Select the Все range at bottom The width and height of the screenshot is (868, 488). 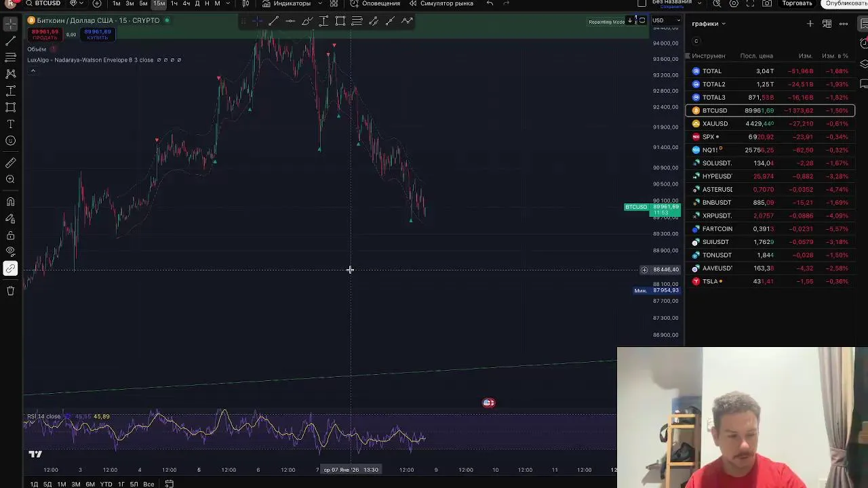click(149, 484)
